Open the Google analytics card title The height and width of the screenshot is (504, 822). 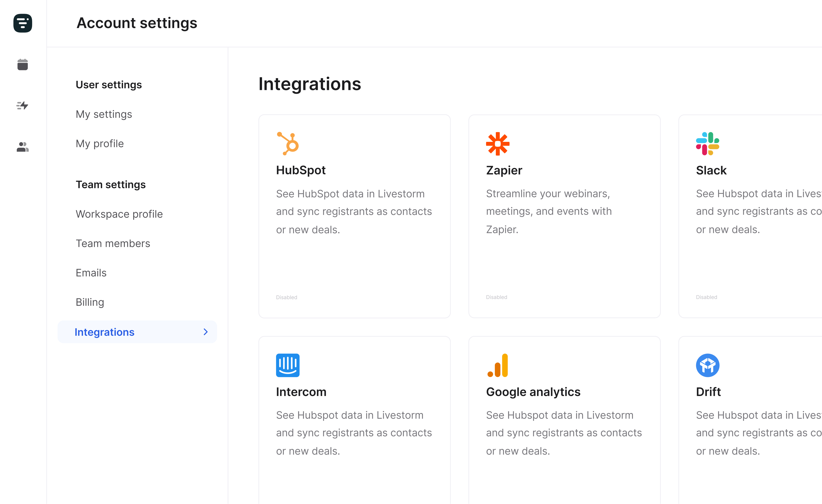(533, 392)
